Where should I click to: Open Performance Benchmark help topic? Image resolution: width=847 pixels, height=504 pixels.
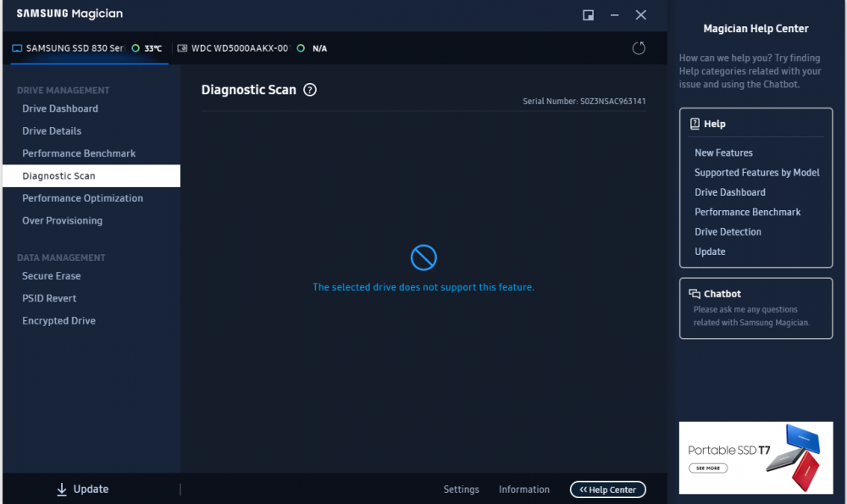tap(748, 213)
